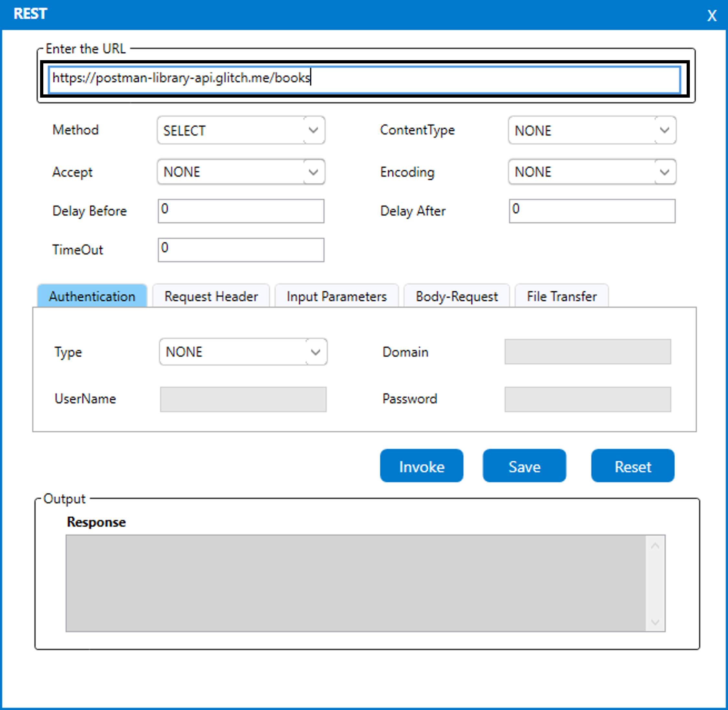Click the Delay Before field
Viewport: 728px width, 710px height.
(241, 211)
